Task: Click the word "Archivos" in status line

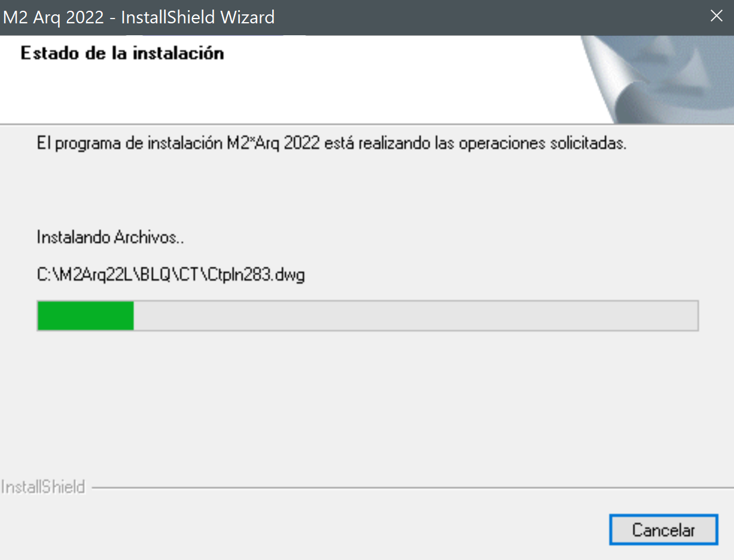Action: coord(145,238)
